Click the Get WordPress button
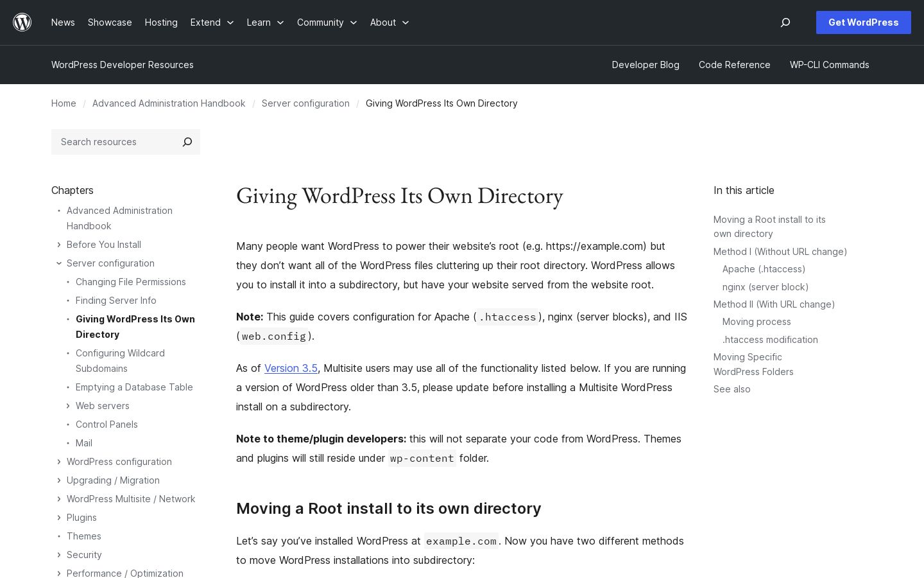The image size is (924, 578). (863, 22)
